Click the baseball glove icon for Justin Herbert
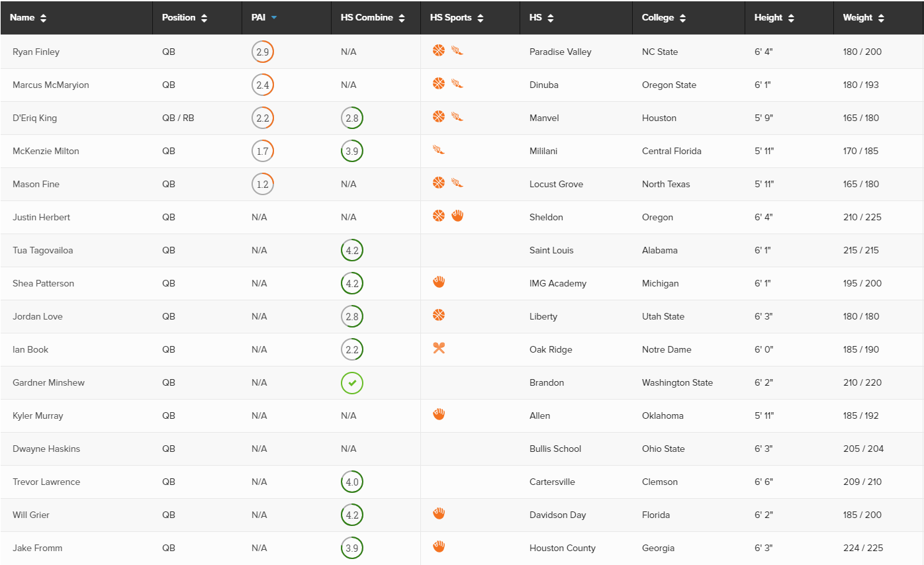Screen dimensions: 924x565 pos(457,216)
